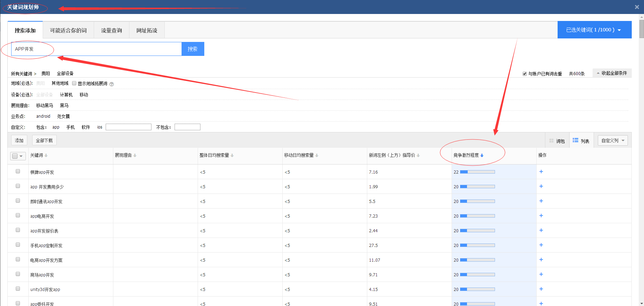Filter 展现理由 by 黑马
The image size is (644, 306).
coord(64,105)
